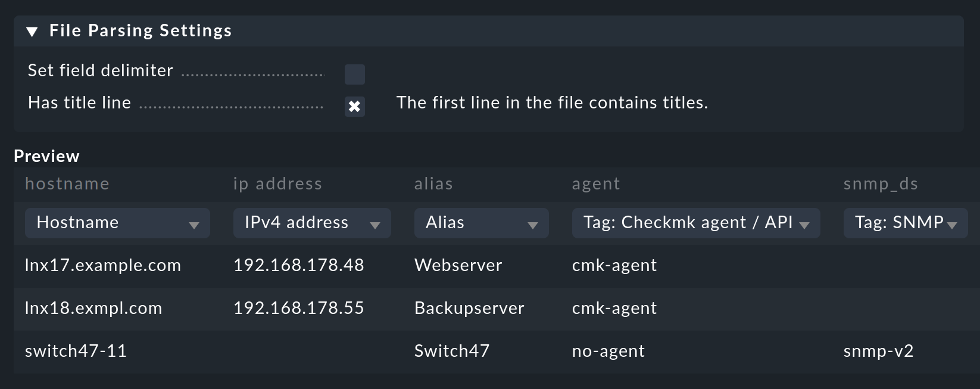
Task: Open the Alias column mapping dropdown
Action: (481, 223)
